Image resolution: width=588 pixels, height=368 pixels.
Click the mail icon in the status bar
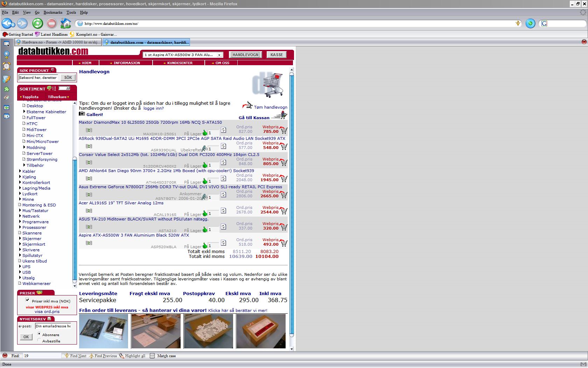point(583,364)
